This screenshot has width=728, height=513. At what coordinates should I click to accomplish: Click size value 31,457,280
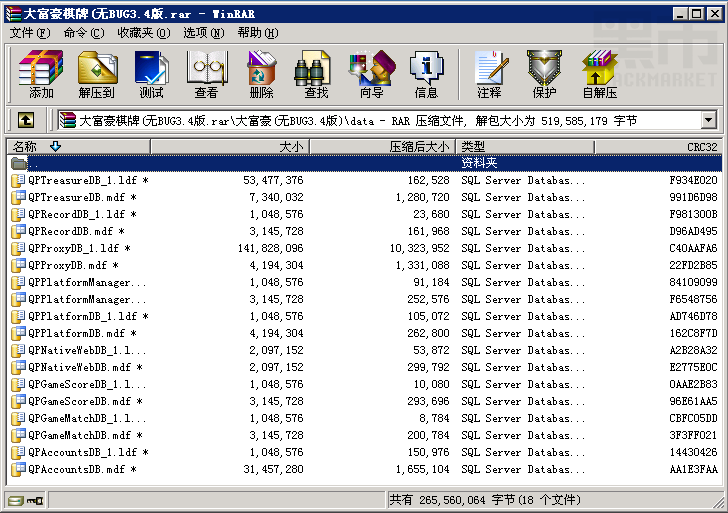[x=273, y=469]
